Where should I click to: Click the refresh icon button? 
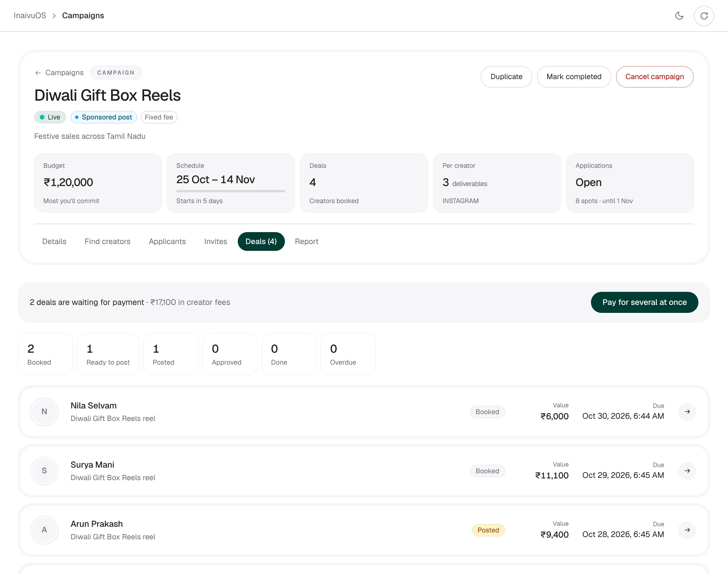tap(704, 16)
